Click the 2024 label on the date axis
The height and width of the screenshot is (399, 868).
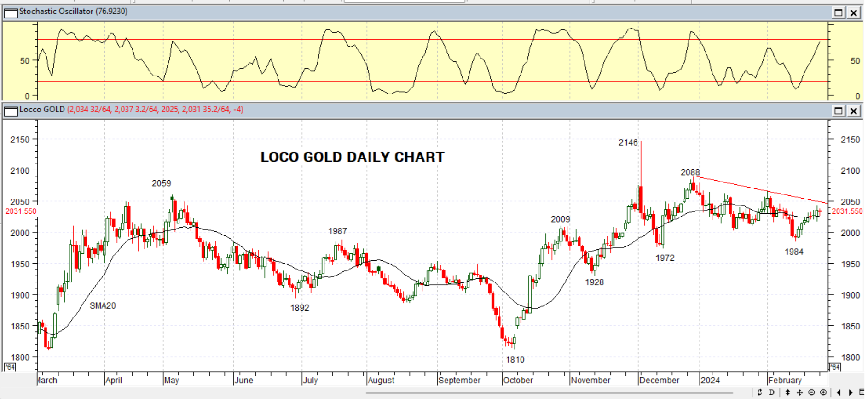coord(710,381)
